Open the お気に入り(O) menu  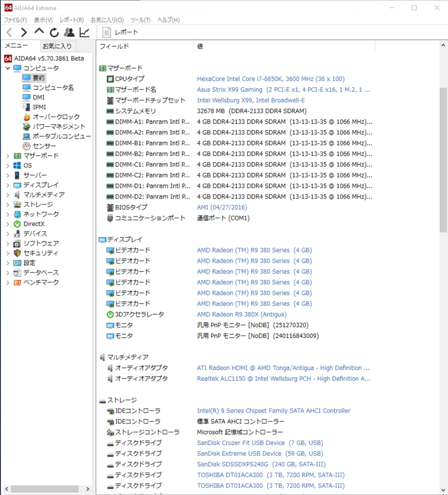coord(107,20)
